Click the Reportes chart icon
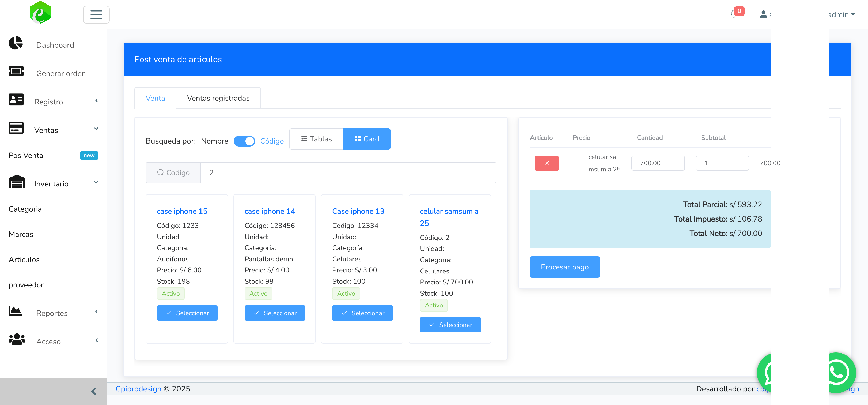Screen dimensions: 868x405 15,311
